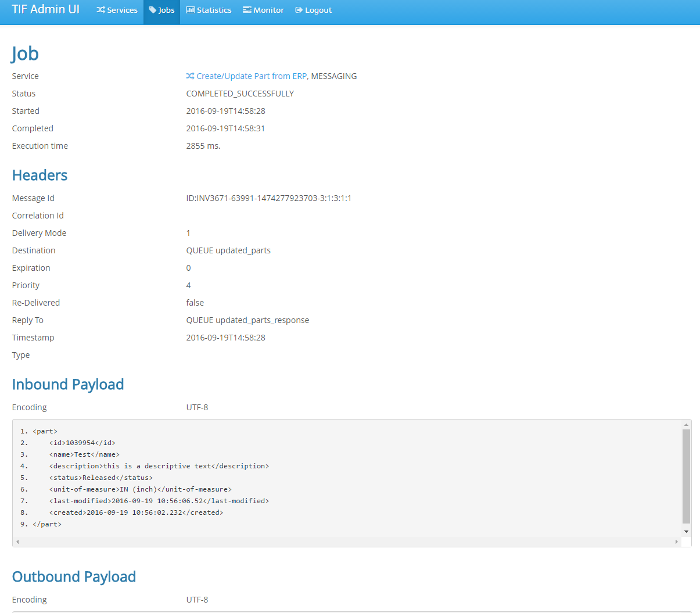Open Statistics via its bar-chart icon
This screenshot has height=613, width=700.
tap(190, 10)
